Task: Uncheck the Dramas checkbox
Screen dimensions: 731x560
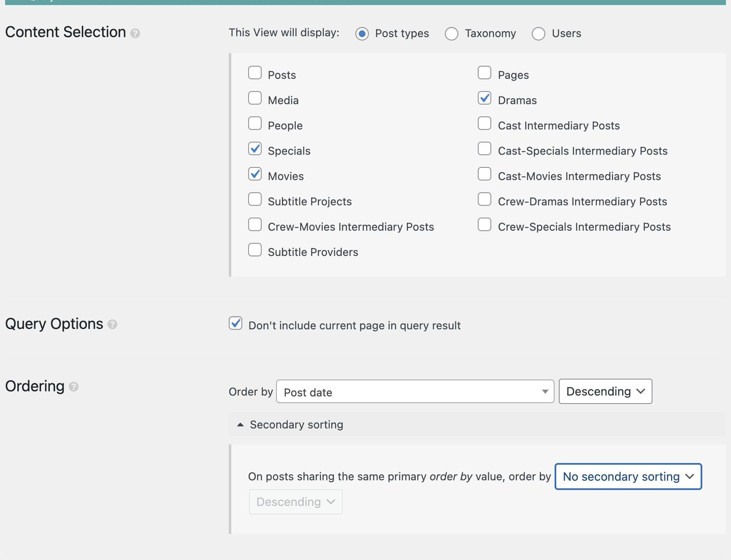Action: pos(485,98)
